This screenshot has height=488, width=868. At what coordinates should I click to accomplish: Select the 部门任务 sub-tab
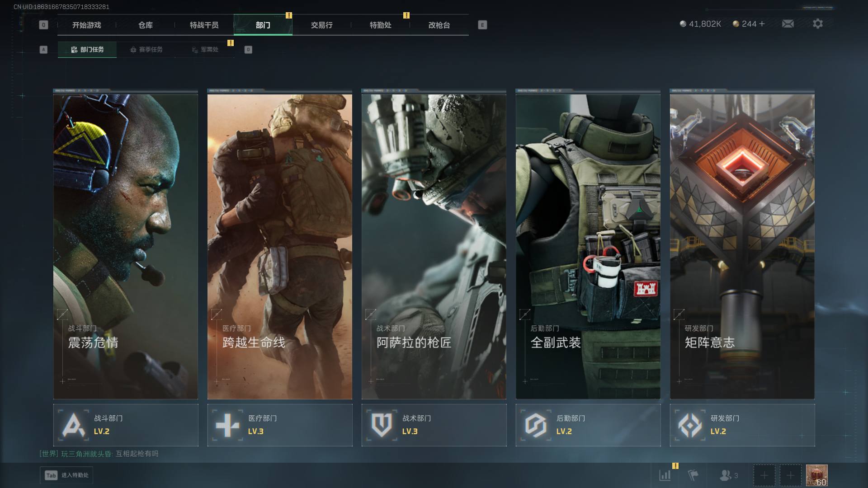(x=87, y=50)
